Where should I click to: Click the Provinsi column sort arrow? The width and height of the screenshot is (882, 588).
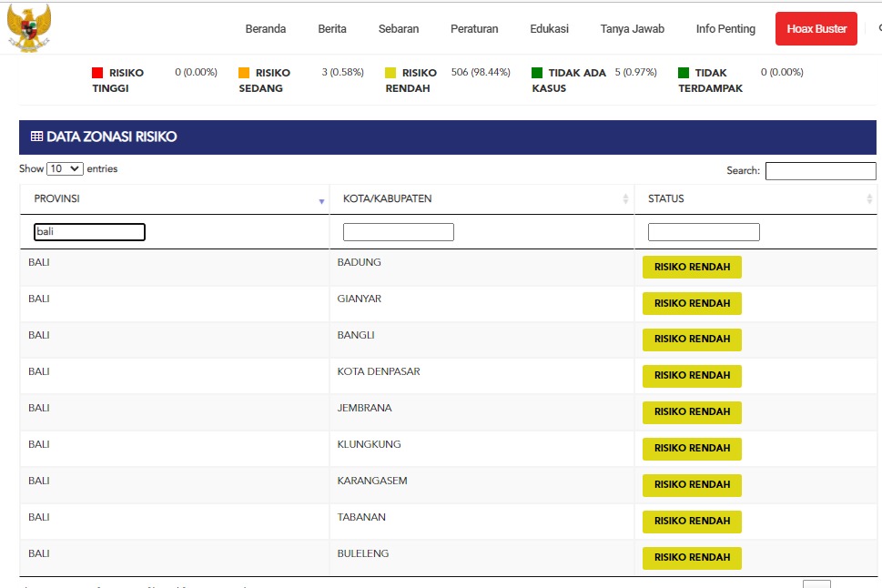(x=321, y=200)
